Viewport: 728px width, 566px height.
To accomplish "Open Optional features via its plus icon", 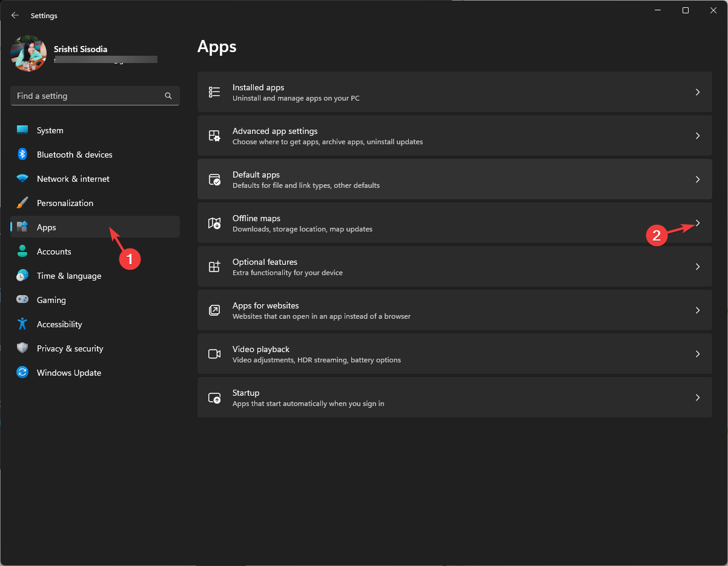I will [214, 267].
